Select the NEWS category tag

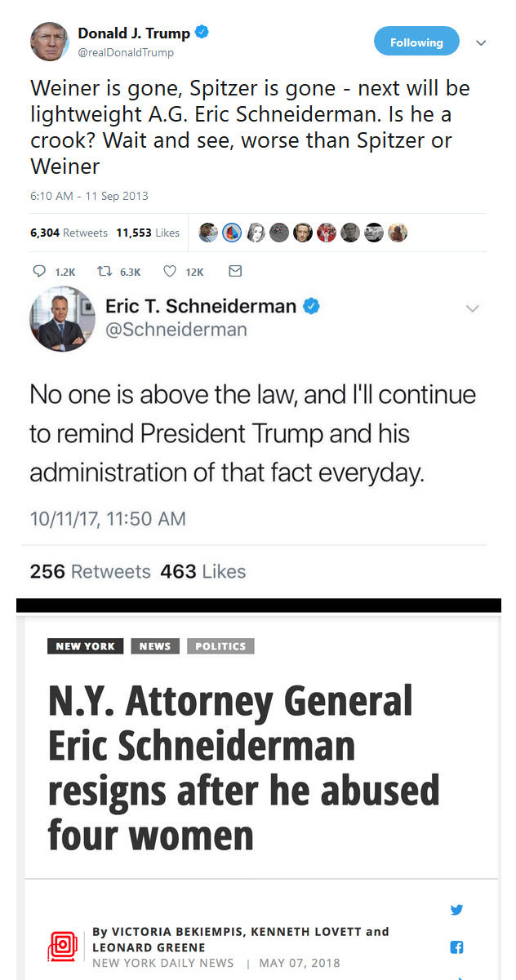click(155, 646)
